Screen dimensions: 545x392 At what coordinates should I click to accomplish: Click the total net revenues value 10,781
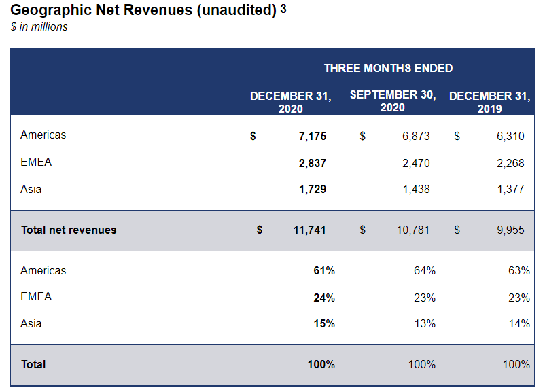pyautogui.click(x=413, y=230)
